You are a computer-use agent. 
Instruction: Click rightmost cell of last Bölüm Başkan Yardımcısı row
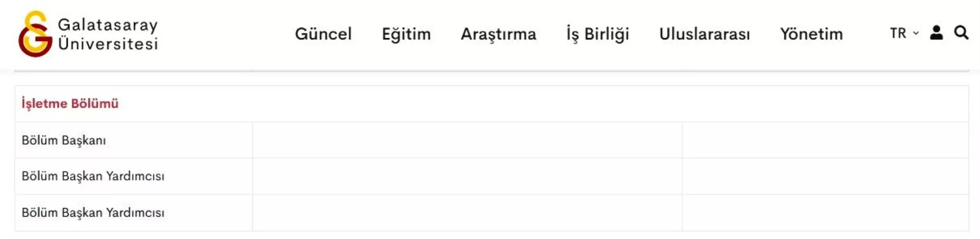(x=825, y=213)
